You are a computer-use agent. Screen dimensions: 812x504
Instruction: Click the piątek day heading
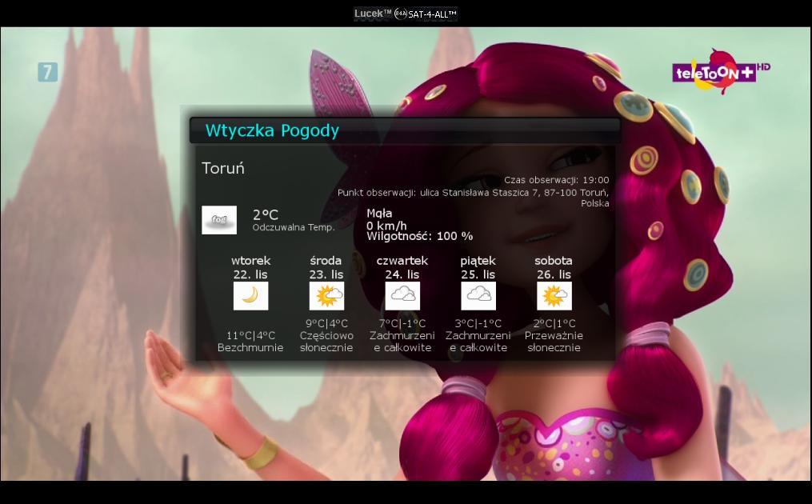(478, 261)
